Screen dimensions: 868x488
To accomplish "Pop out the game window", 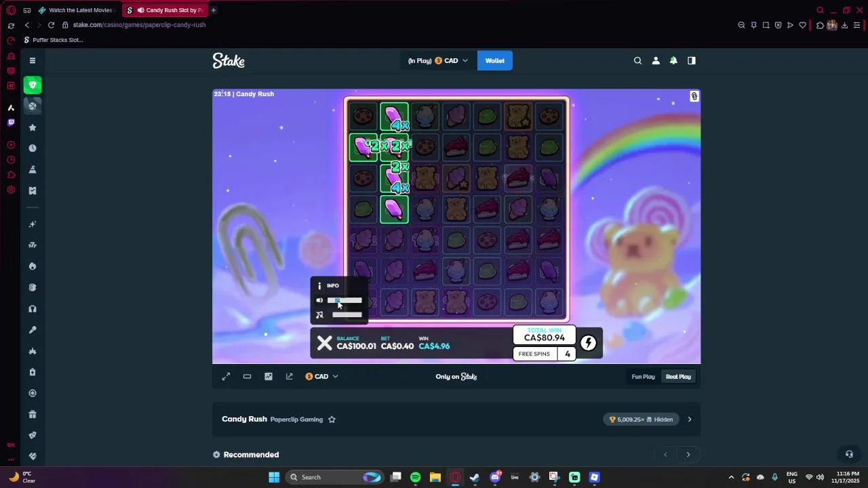I will coord(290,376).
